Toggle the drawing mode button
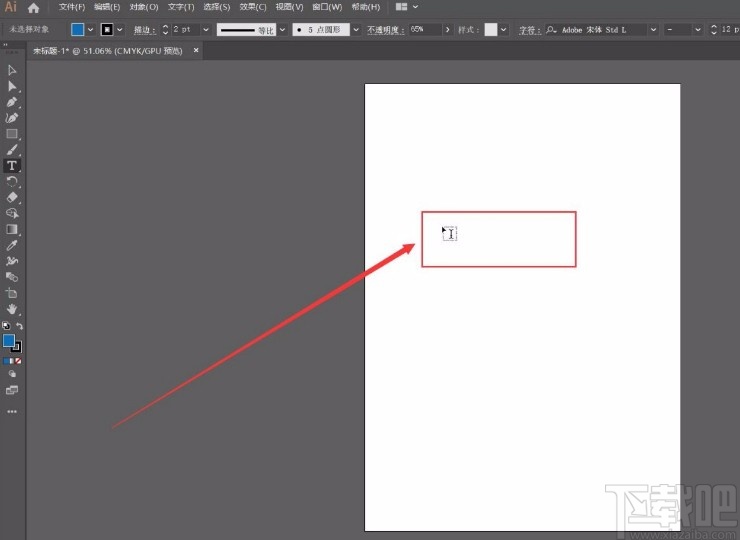740x540 pixels. coord(12,374)
